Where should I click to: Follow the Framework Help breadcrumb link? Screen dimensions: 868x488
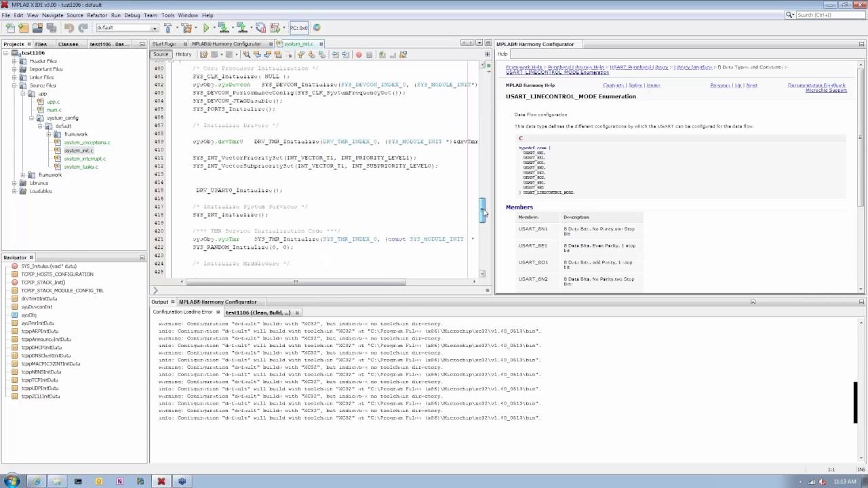(x=524, y=67)
